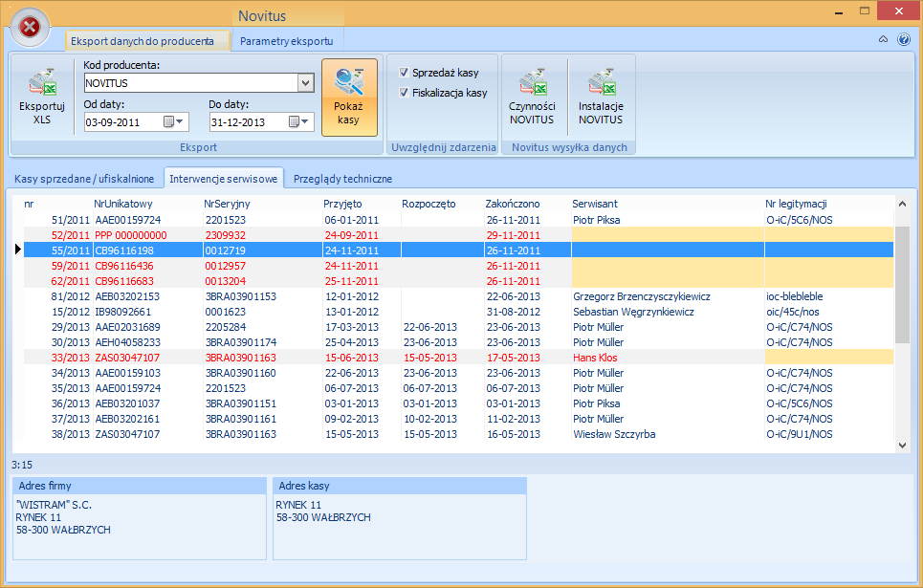Viewport: 923px width, 588px height.
Task: Click the end date 11-02-2013
Action: (x=514, y=419)
